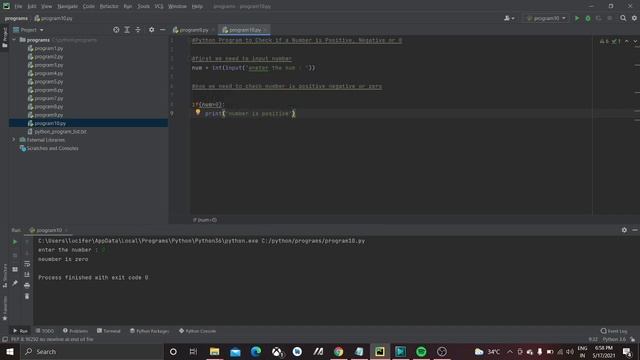Expand External Libraries node
The width and height of the screenshot is (640, 360).
click(13, 140)
